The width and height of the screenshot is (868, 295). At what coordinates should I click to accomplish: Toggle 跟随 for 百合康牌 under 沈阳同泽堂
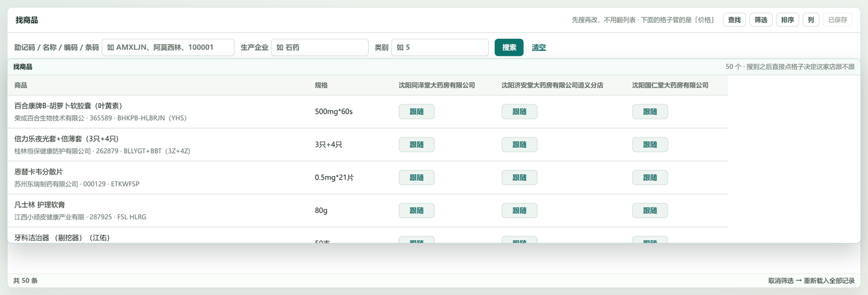click(417, 112)
